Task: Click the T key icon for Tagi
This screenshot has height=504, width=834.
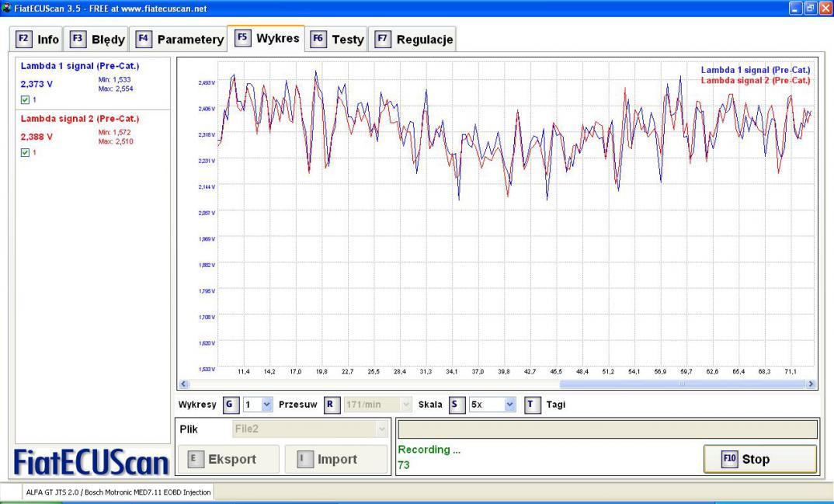Action: click(x=531, y=405)
